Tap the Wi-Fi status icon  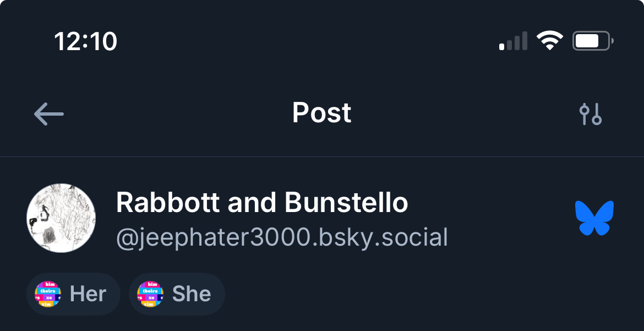coord(549,41)
